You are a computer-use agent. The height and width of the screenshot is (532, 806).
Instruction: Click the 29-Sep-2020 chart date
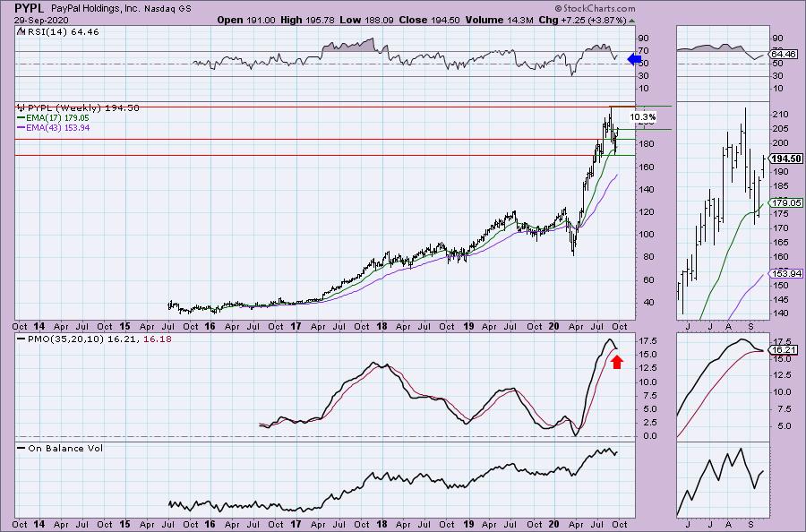(x=39, y=20)
